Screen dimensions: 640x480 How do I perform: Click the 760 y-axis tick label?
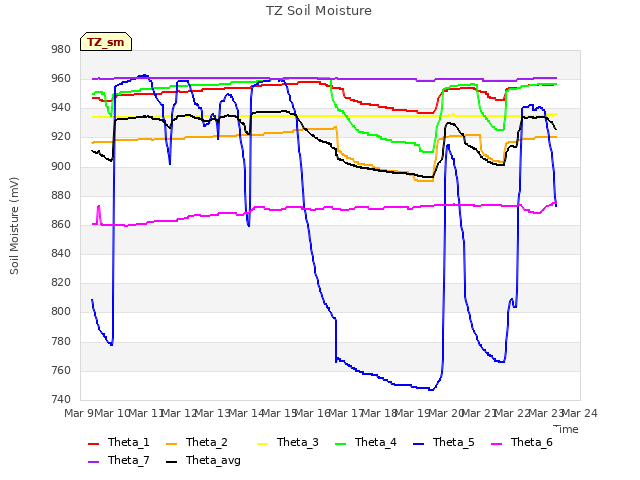[61, 371]
